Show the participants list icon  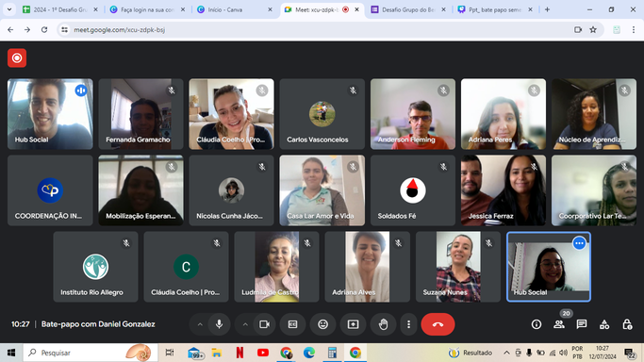tap(558, 324)
